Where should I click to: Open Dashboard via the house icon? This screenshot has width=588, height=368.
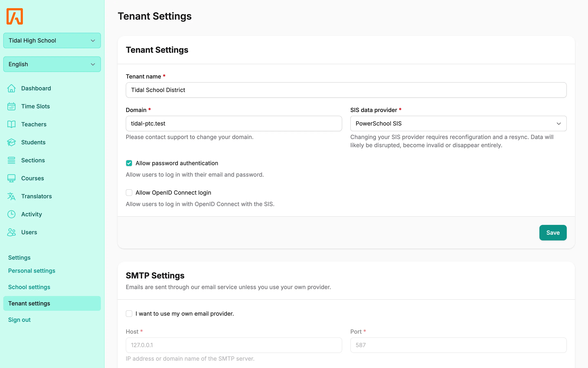click(11, 88)
